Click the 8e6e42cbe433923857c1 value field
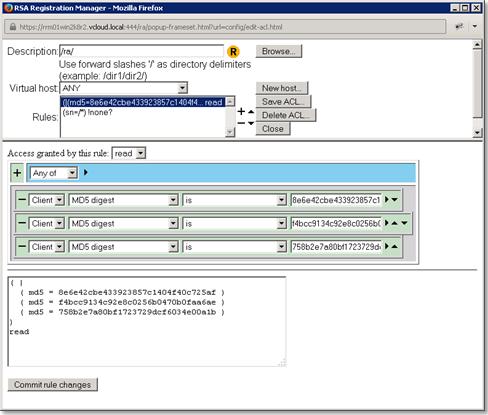The width and height of the screenshot is (488, 415). point(336,200)
